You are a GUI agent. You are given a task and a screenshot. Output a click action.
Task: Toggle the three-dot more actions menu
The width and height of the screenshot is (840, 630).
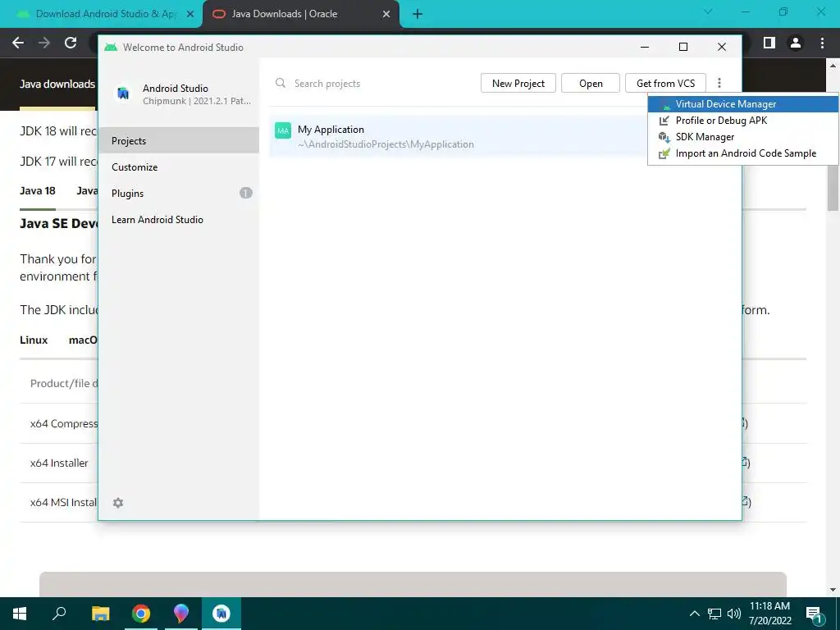(x=719, y=83)
